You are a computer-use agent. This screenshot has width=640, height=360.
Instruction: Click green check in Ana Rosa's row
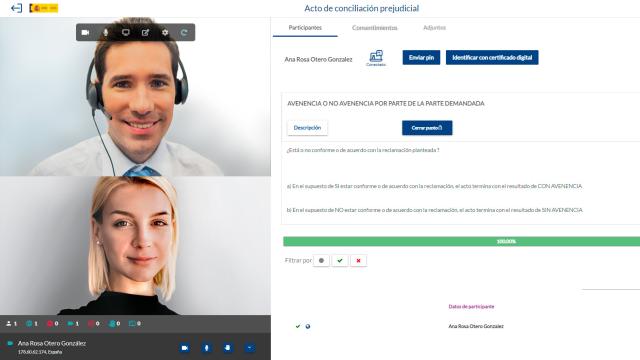pos(298,326)
